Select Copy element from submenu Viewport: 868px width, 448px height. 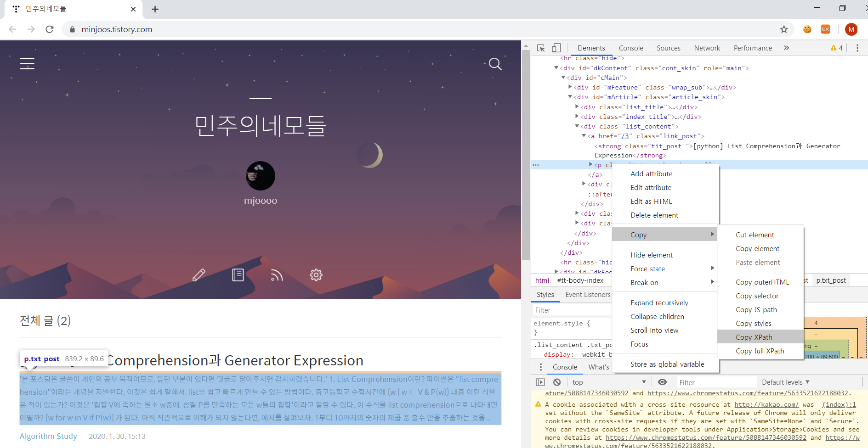tap(760, 248)
